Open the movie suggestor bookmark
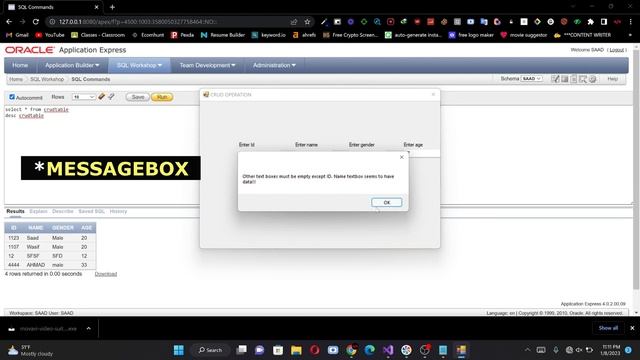Screen dimensions: 640x360 pyautogui.click(x=524, y=35)
